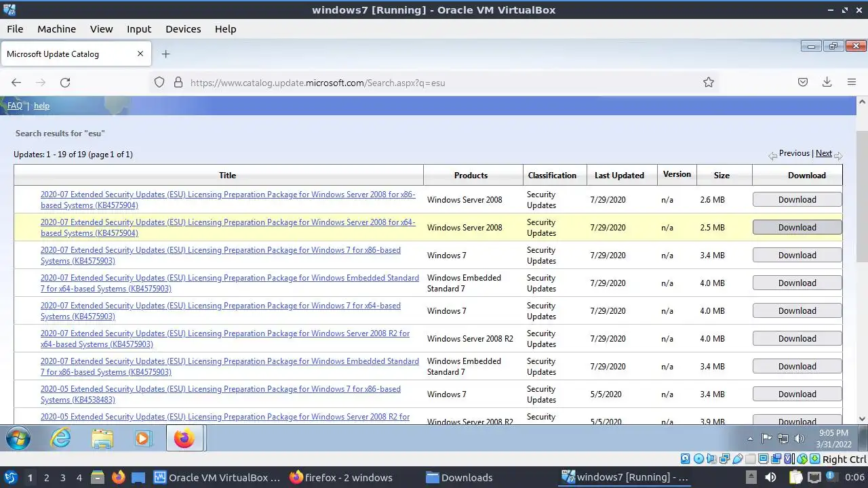Open Windows Explorer folder icon in taskbar
The image size is (868, 488).
[102, 439]
